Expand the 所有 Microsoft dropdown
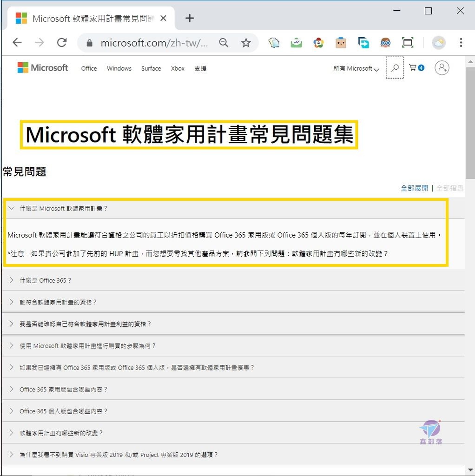This screenshot has width=475, height=476. 356,69
